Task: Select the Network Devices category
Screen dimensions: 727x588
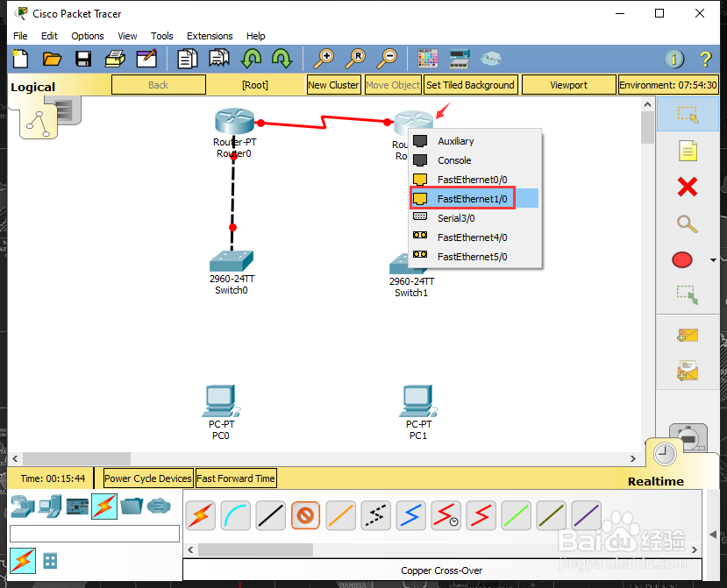Action: coord(23,507)
